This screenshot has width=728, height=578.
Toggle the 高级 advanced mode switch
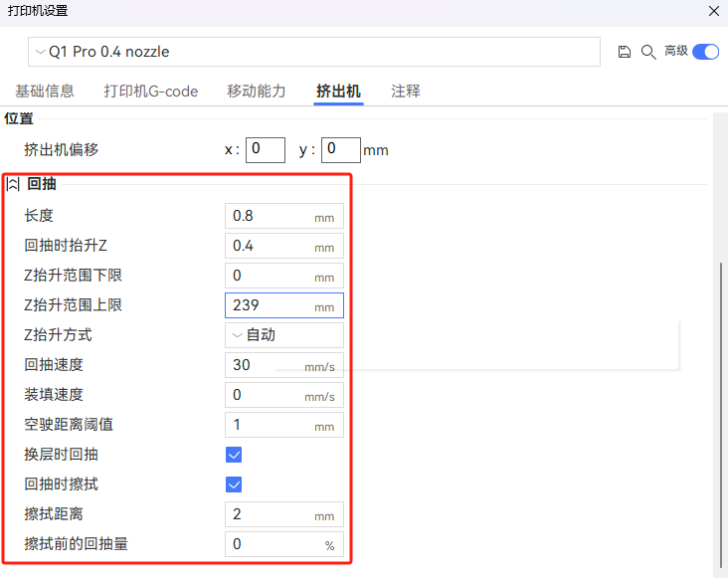(705, 52)
